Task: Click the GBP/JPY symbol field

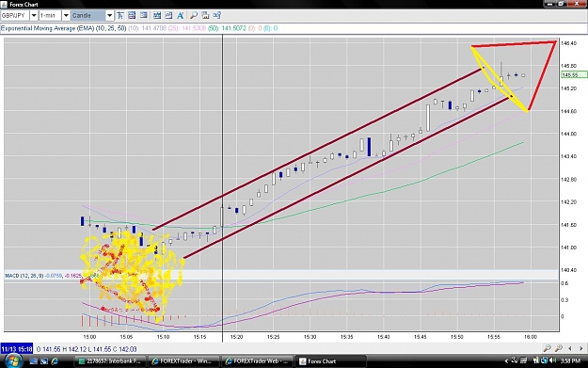Action: 15,15
